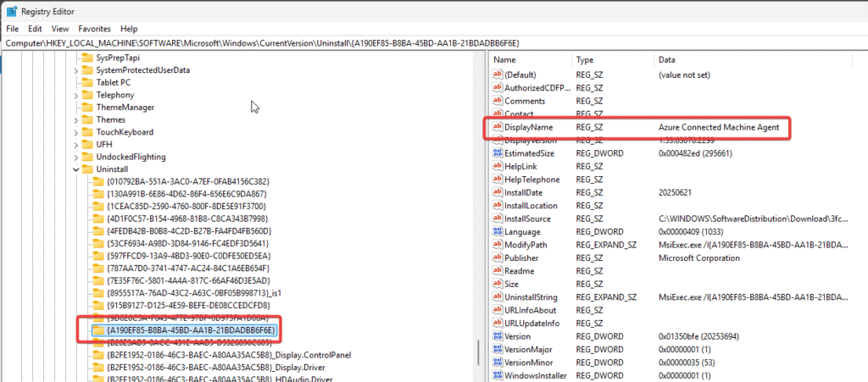Select the ThemeManager folder icon

click(87, 108)
